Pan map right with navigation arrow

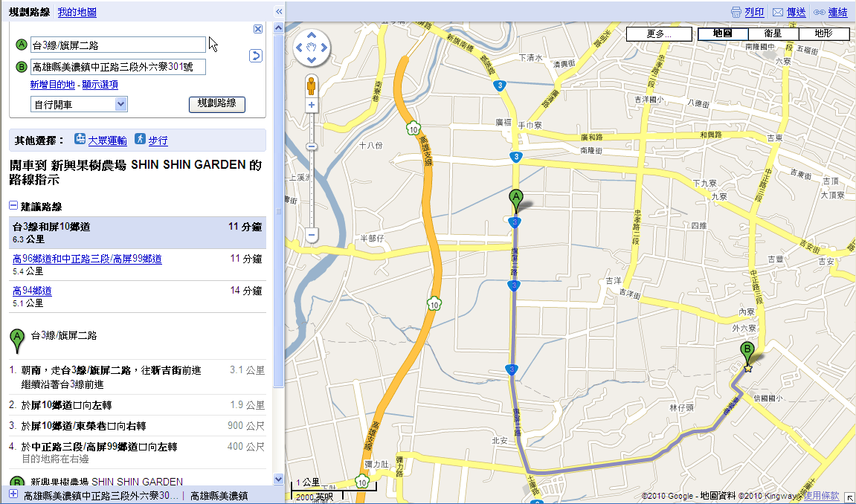pyautogui.click(x=324, y=48)
